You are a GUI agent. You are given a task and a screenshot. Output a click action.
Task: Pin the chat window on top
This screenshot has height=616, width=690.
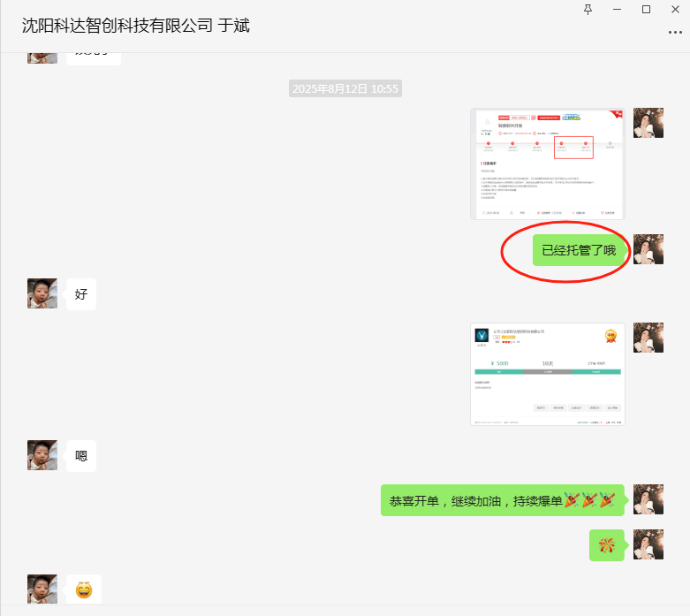588,9
